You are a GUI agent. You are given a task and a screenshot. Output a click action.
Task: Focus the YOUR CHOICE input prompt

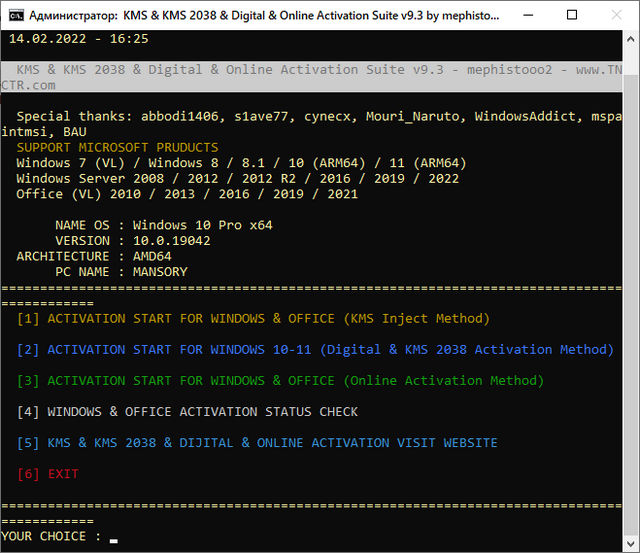[114, 537]
